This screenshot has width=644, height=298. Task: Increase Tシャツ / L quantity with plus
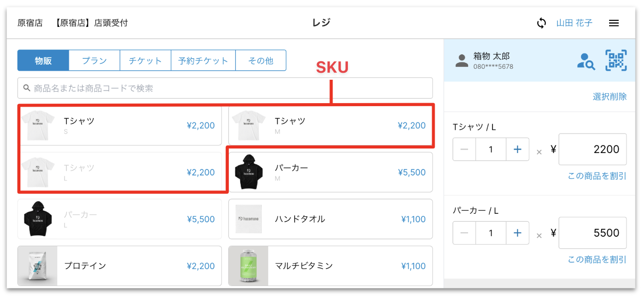tap(517, 149)
